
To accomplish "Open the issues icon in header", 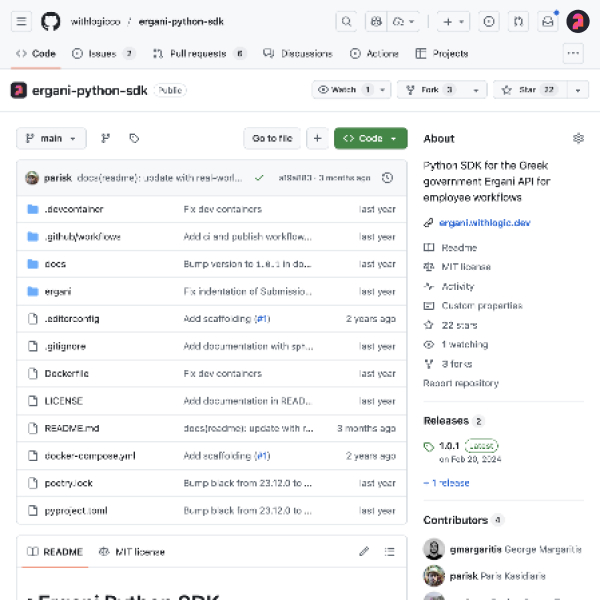I will coord(489,21).
